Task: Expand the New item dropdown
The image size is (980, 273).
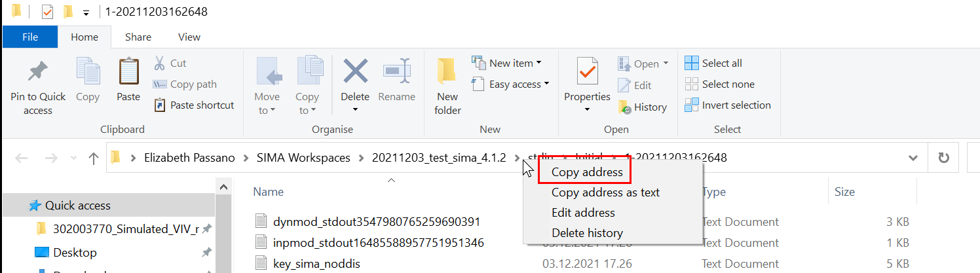Action: point(508,64)
